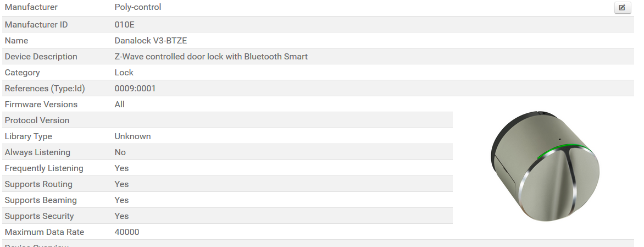644x247 pixels.
Task: Click the Device Description row label
Action: pos(41,57)
